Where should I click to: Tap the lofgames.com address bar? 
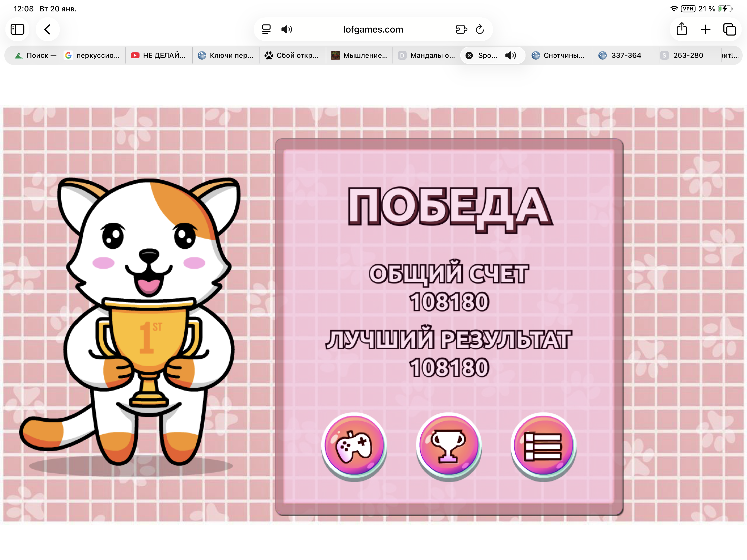coord(373,29)
